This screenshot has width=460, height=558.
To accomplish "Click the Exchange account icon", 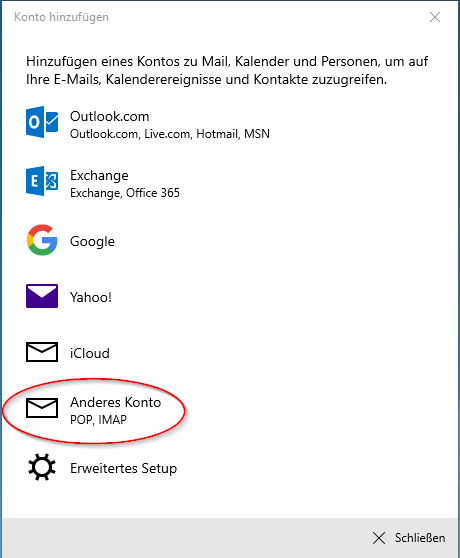I will pos(42,181).
